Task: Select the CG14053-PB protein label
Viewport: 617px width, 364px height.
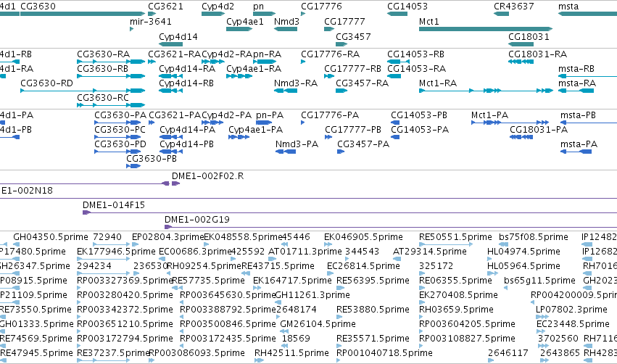Action: pos(419,115)
